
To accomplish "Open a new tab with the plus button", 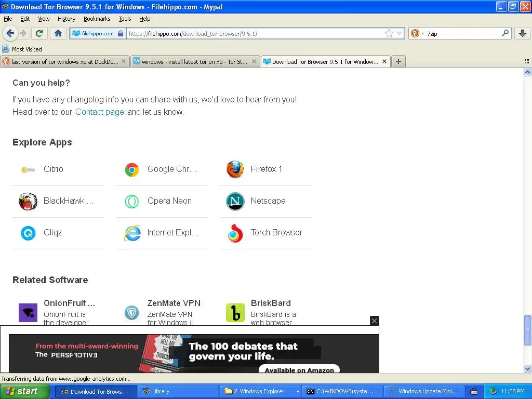I will (x=398, y=61).
